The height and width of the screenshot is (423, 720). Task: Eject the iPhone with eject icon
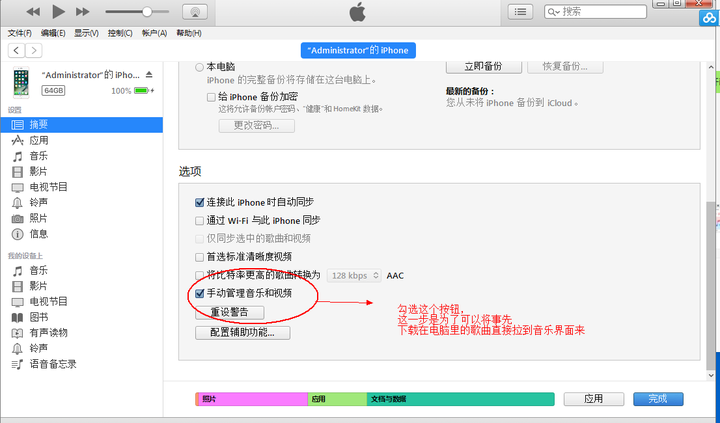[x=149, y=74]
